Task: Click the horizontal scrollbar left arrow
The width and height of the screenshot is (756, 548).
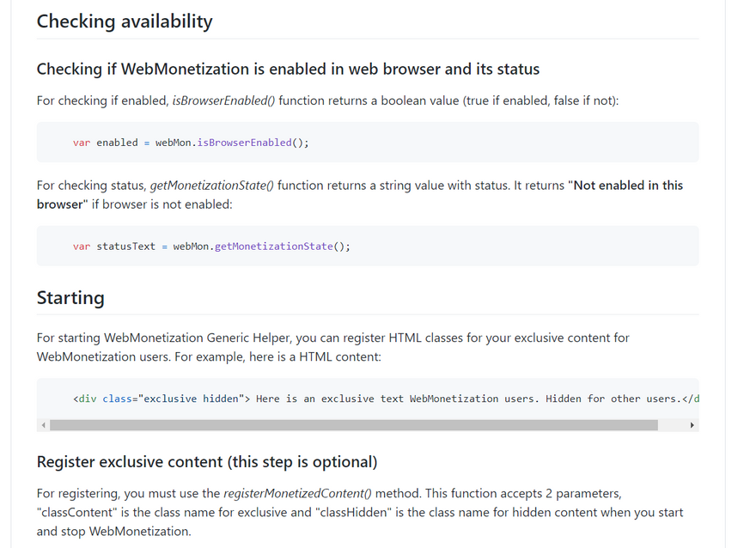Action: tap(43, 425)
